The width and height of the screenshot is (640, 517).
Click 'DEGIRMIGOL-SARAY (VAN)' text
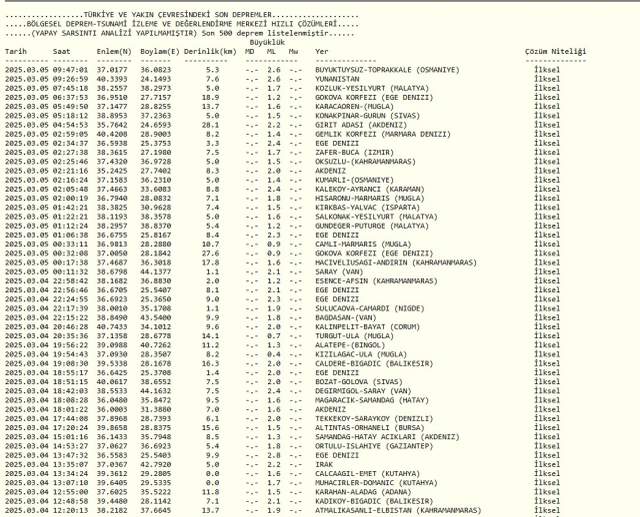pyautogui.click(x=363, y=391)
